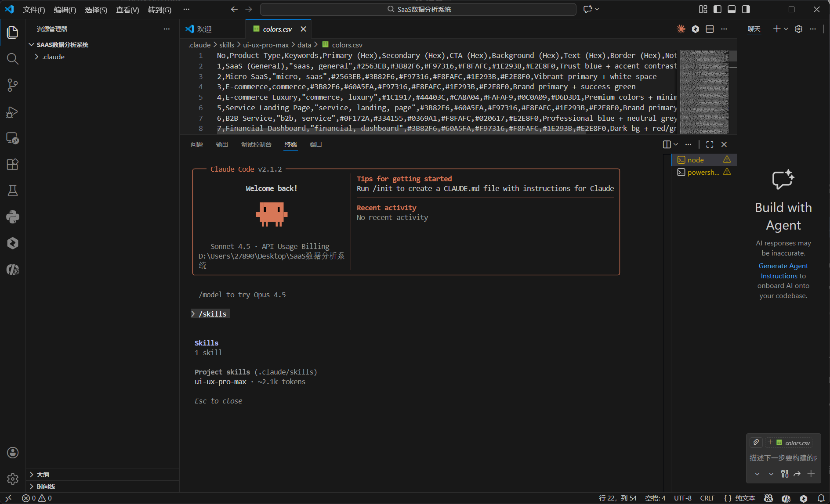Open the Copilot chat icon in title bar
Image resolution: width=830 pixels, height=504 pixels.
pyautogui.click(x=587, y=9)
